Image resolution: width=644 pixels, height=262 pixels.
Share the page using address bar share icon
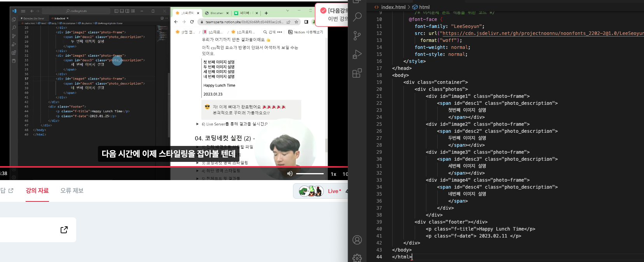click(288, 22)
